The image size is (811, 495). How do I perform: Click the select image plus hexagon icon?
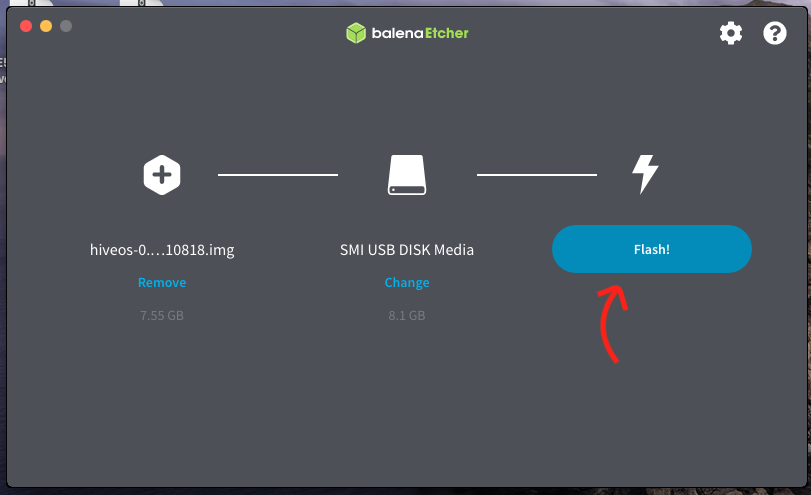point(162,175)
